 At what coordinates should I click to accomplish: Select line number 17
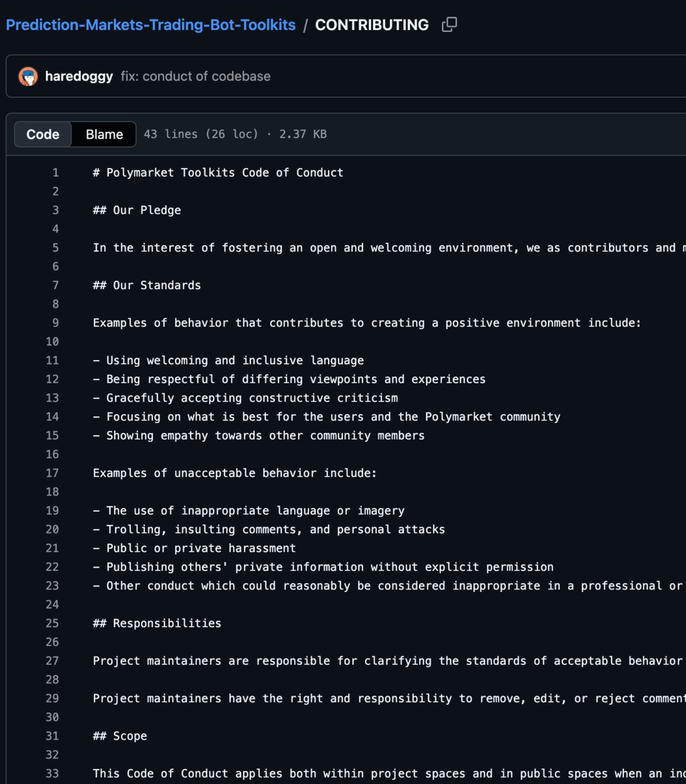[x=52, y=473]
